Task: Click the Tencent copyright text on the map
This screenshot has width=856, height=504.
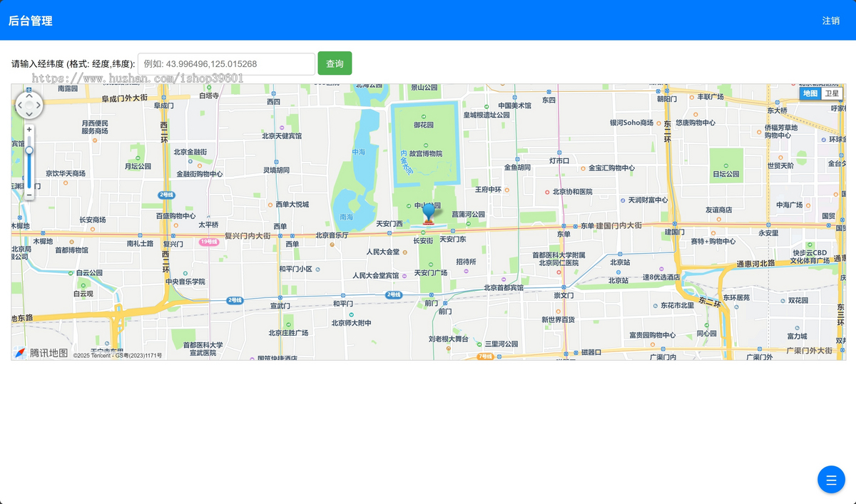Action: [118, 355]
